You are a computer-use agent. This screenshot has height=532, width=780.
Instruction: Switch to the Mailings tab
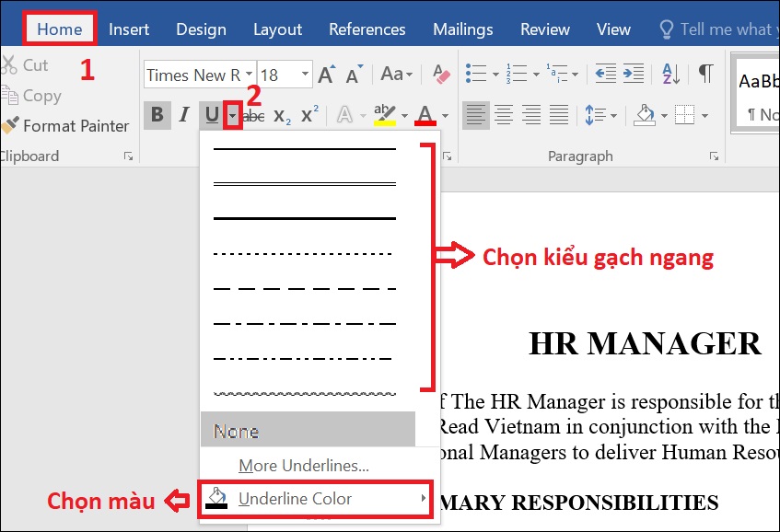click(463, 29)
